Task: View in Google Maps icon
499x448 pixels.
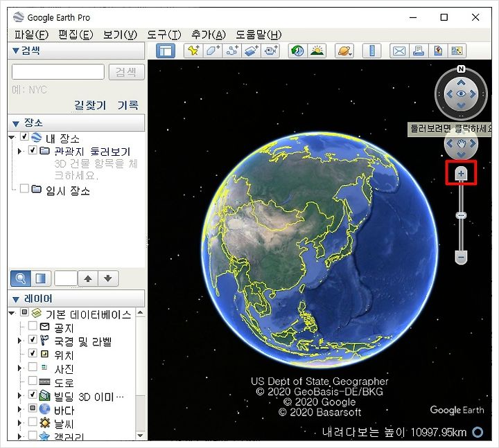Action: 457,51
